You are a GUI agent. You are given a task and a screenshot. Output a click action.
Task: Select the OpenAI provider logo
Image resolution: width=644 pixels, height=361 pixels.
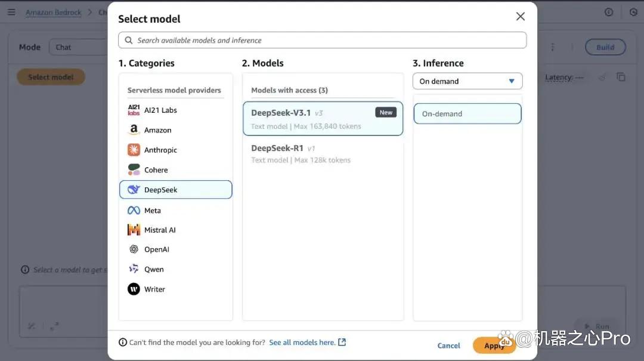click(x=134, y=249)
